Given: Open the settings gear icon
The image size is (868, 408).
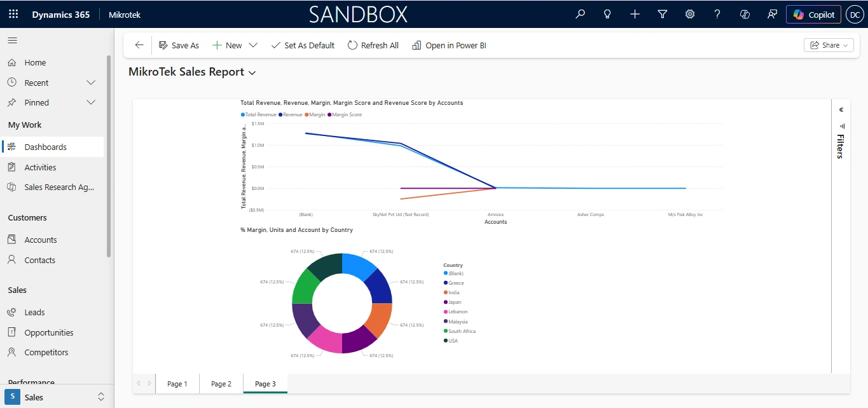Looking at the screenshot, I should point(690,14).
